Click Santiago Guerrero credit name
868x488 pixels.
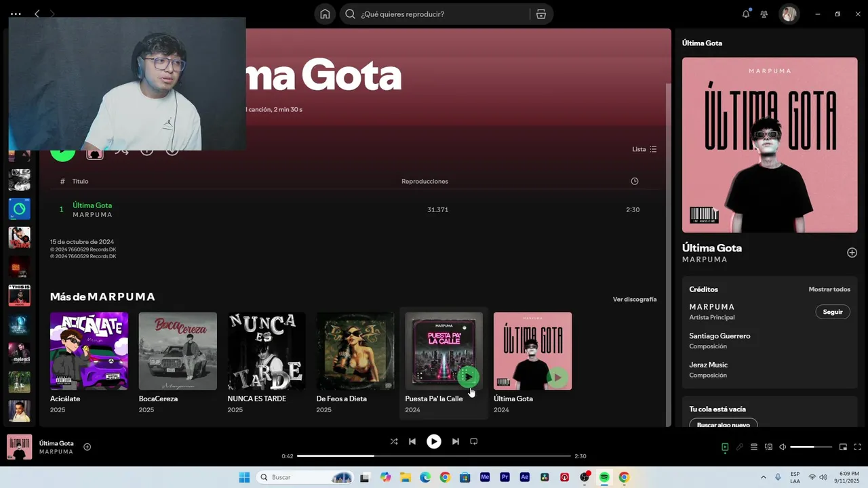tap(719, 336)
